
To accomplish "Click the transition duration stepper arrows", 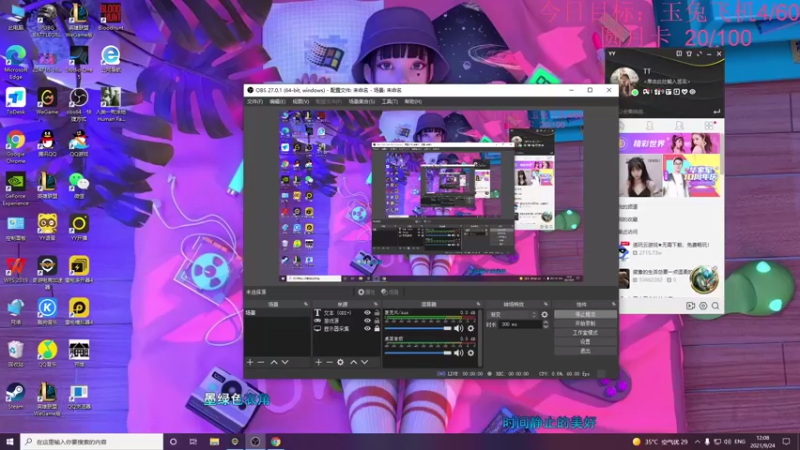I will pos(545,324).
